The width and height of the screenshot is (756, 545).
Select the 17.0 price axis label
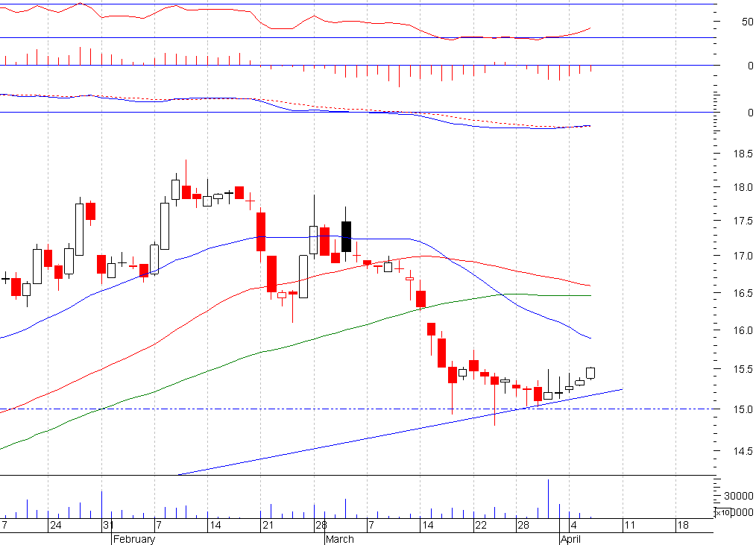pos(743,256)
